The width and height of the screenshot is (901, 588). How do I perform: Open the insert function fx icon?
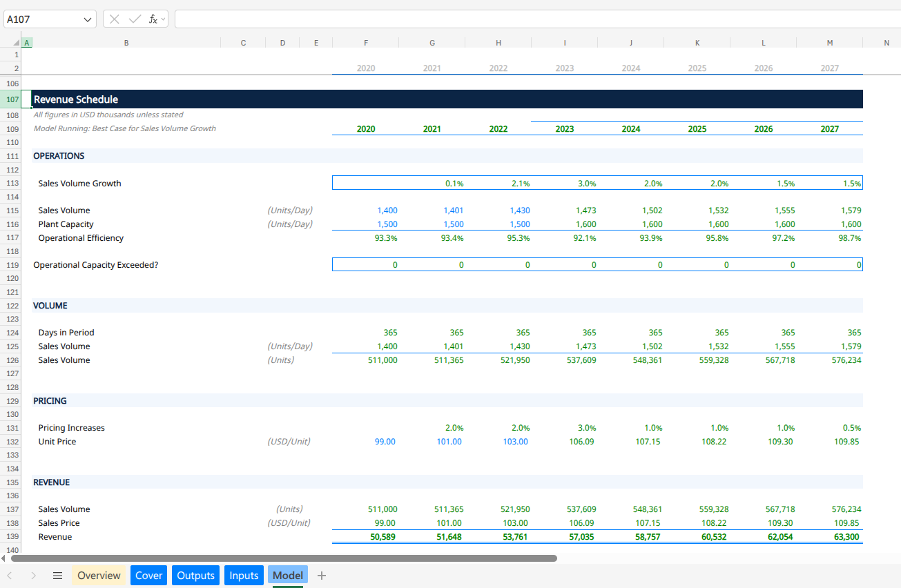click(153, 19)
